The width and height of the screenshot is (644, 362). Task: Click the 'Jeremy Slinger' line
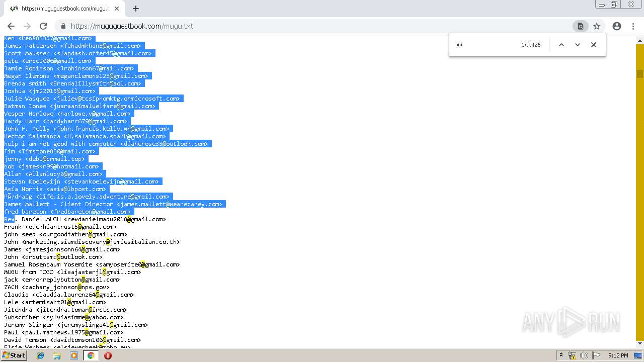(x=76, y=325)
